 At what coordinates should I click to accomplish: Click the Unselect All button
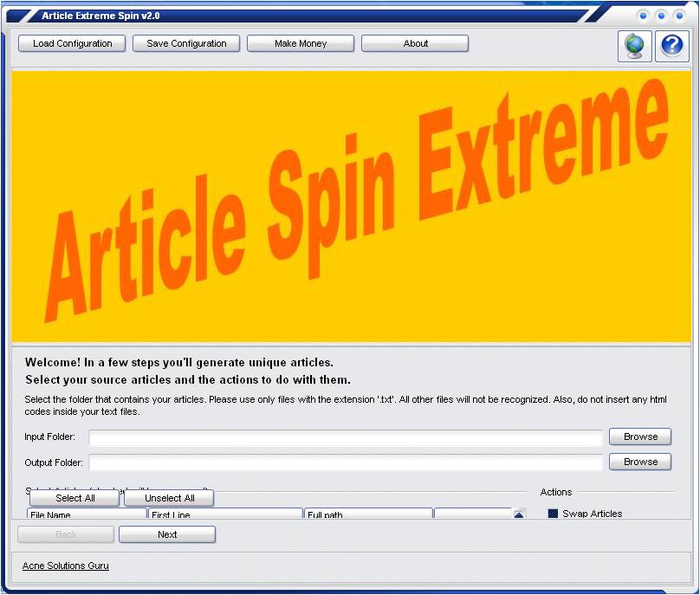(x=169, y=498)
